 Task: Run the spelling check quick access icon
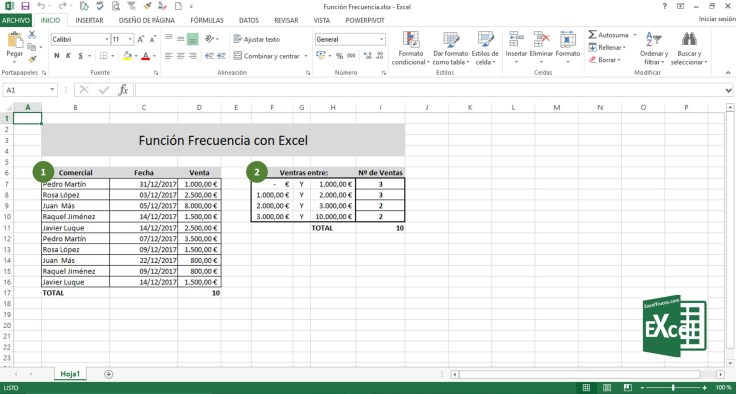(100, 6)
